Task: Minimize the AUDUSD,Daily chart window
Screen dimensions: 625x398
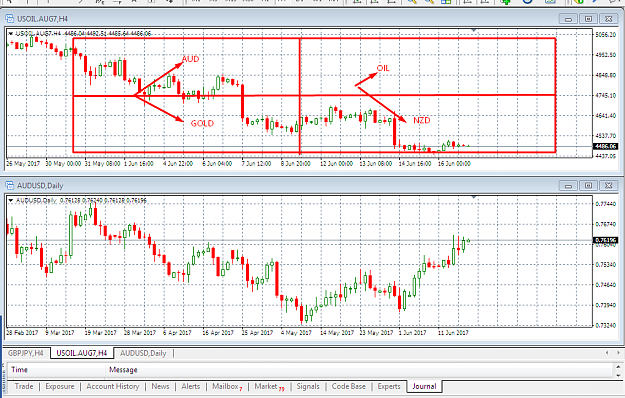Action: [568, 186]
